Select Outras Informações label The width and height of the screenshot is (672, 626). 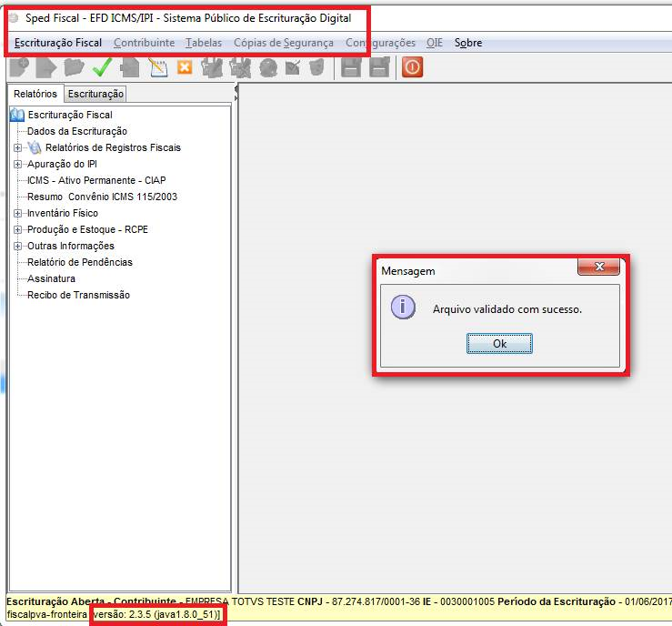(71, 246)
